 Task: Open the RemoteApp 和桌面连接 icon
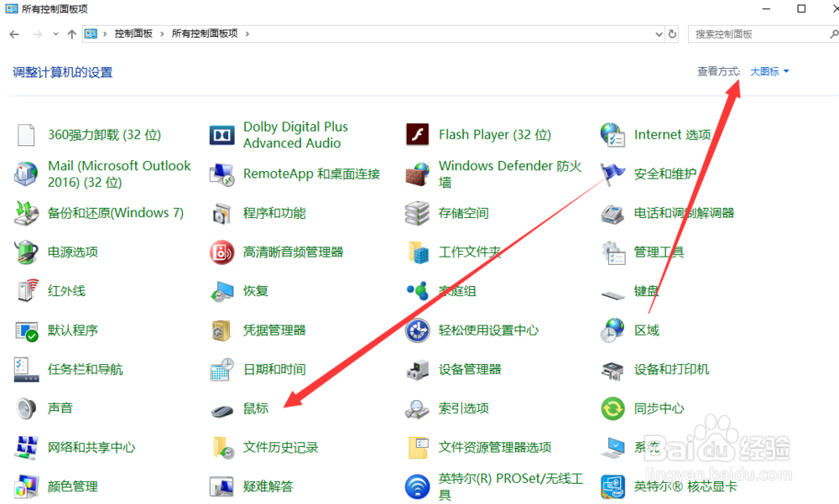click(x=221, y=174)
